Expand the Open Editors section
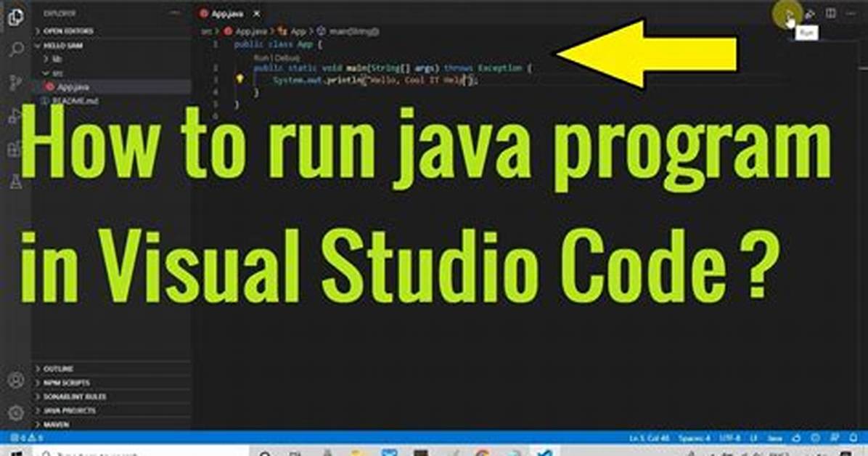The height and width of the screenshot is (456, 868). pyautogui.click(x=111, y=31)
